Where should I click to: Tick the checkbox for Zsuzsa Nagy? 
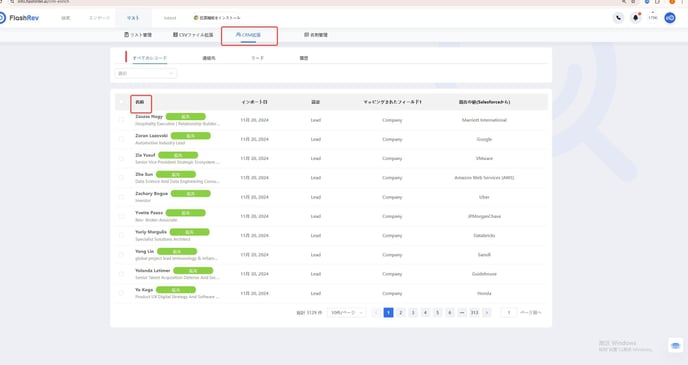click(122, 120)
